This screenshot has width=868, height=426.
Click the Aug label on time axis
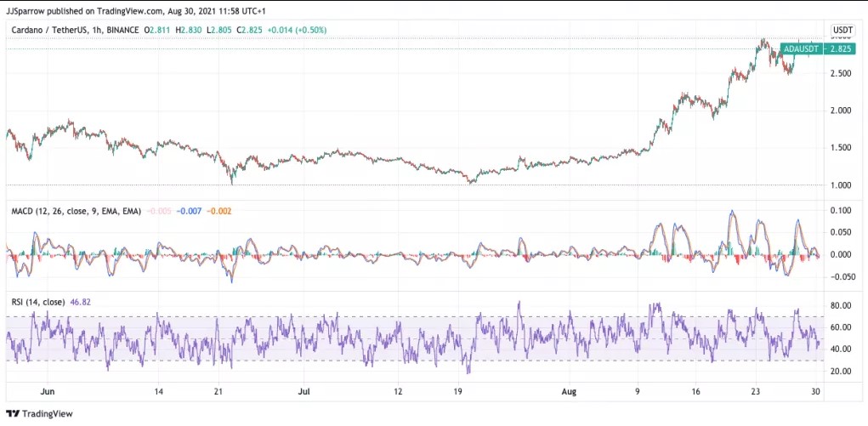[x=569, y=392]
